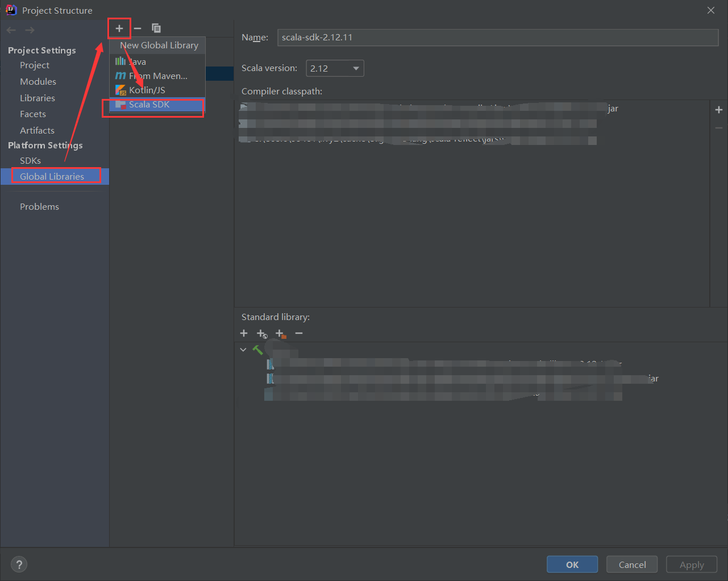728x581 pixels.
Task: Go forward with the right arrow icon
Action: 30,30
